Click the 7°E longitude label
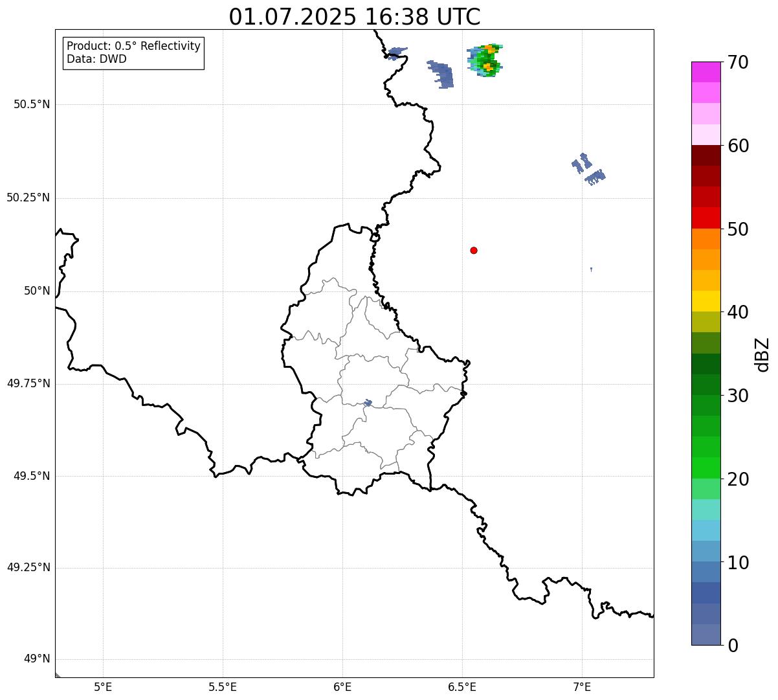This screenshot has width=778, height=700. [x=582, y=687]
